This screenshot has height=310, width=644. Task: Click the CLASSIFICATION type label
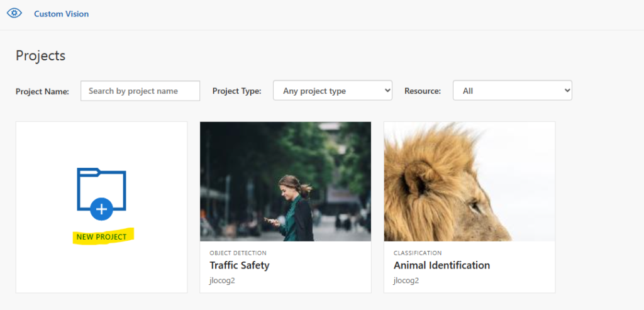[x=418, y=253]
